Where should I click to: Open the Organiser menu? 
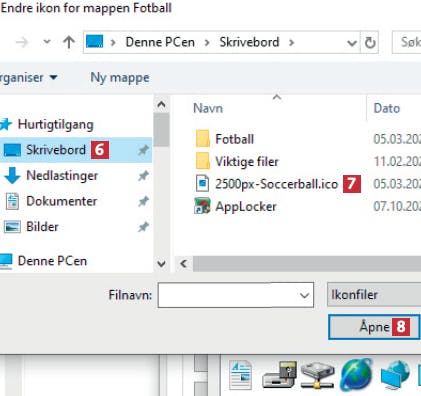pos(28,78)
